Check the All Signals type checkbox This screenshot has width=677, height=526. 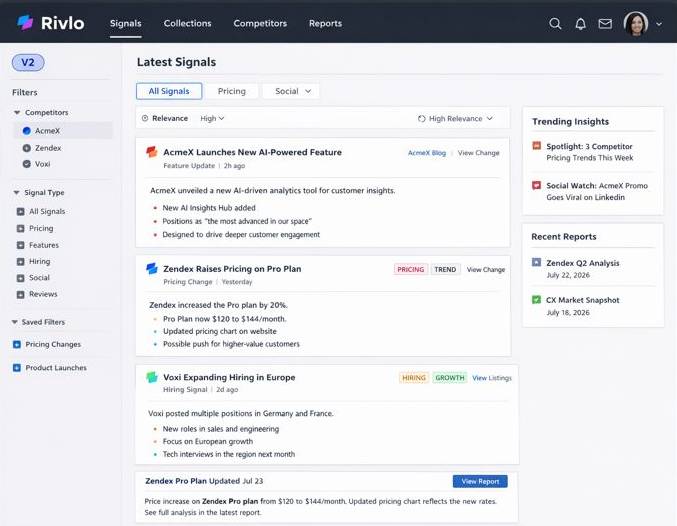(x=20, y=212)
